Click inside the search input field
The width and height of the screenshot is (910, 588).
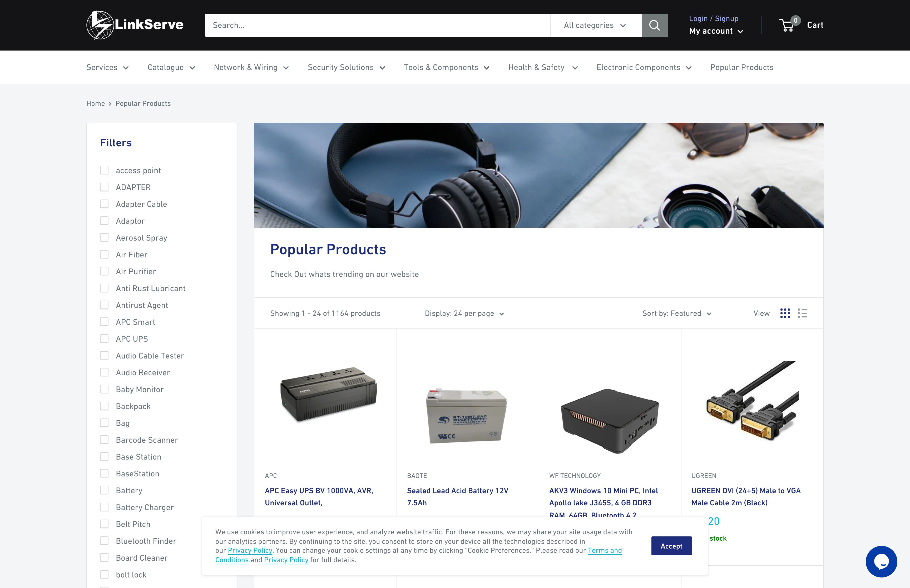tap(378, 25)
